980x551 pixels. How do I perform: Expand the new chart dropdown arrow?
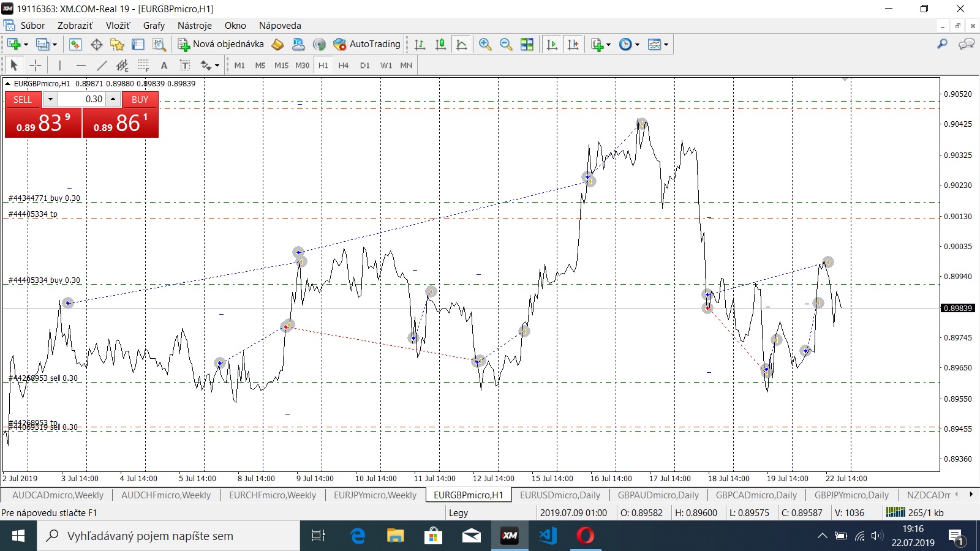click(x=26, y=45)
